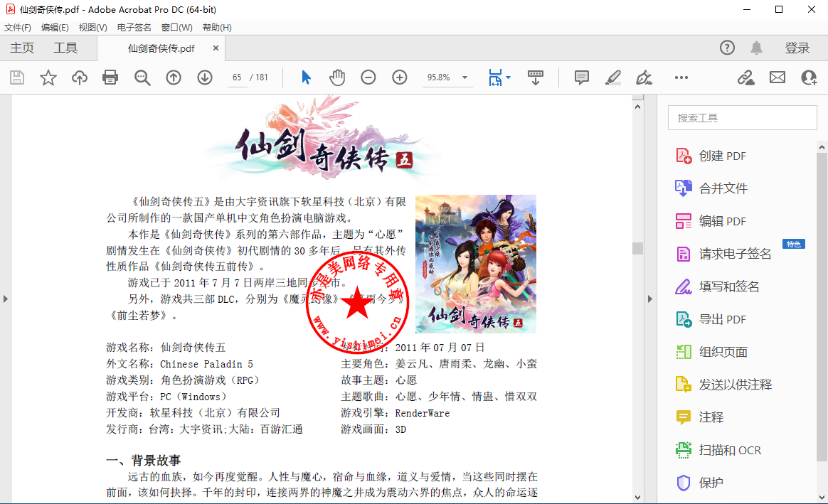Open the 文件(F) menu

[x=17, y=28]
